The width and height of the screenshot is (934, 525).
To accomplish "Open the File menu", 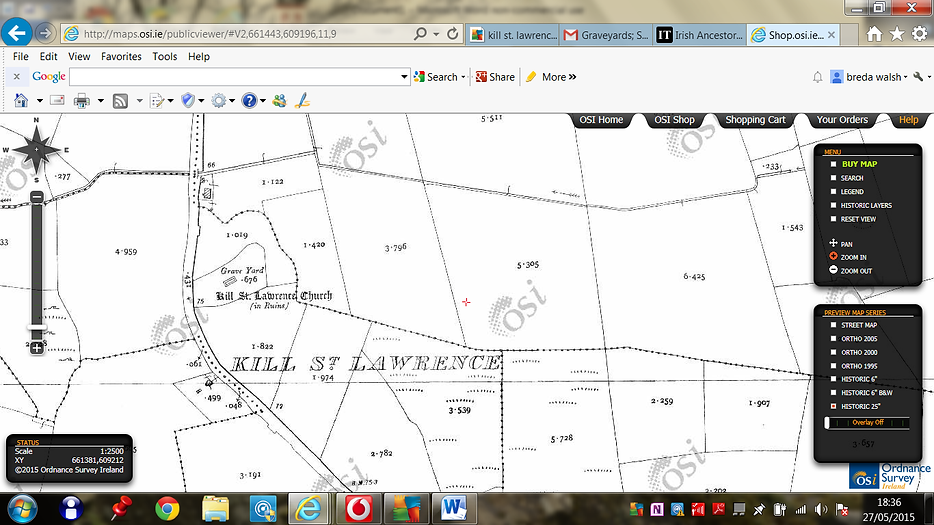I will pos(20,57).
